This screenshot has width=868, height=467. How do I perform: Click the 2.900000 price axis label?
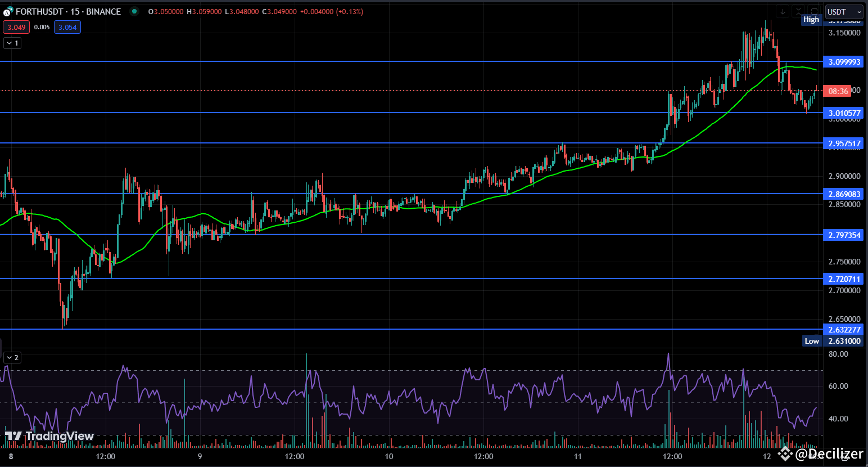(x=844, y=176)
